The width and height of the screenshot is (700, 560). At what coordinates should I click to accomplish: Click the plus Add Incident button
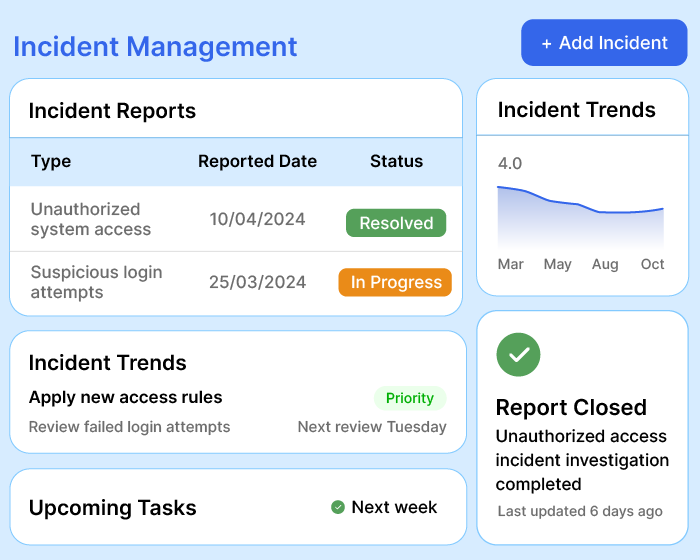(x=604, y=43)
